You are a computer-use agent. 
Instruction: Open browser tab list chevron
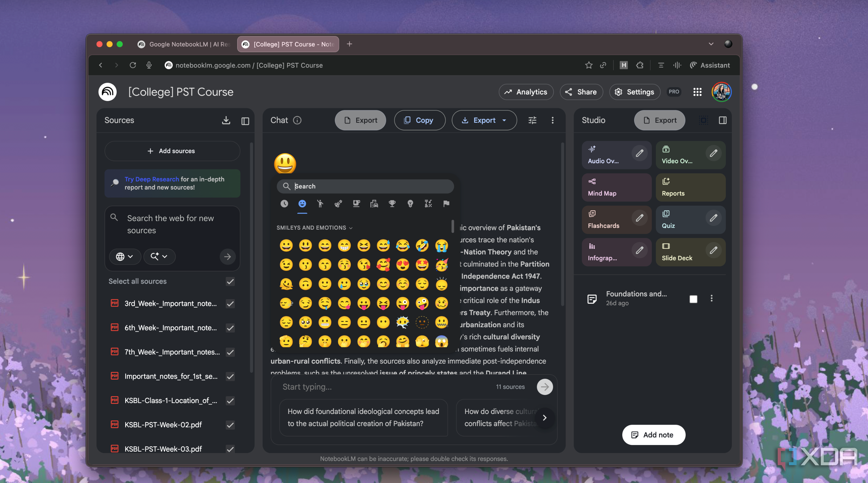[x=711, y=44]
